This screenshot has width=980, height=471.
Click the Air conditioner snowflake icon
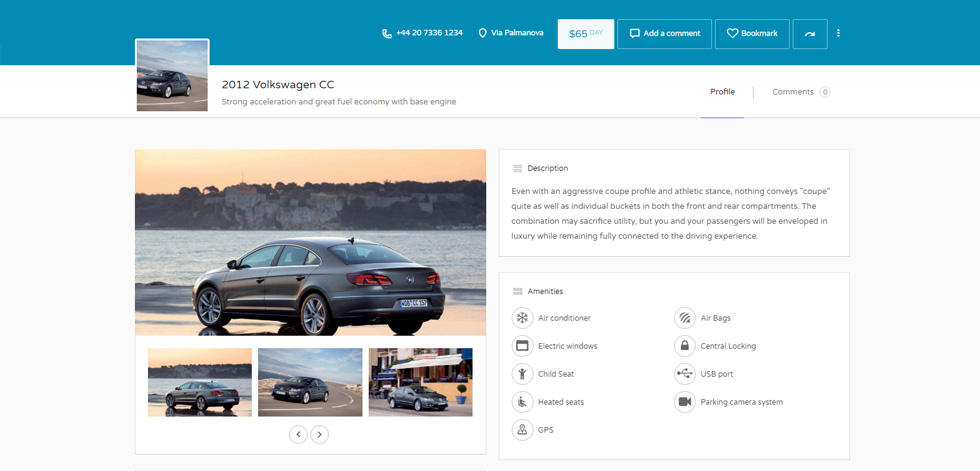pyautogui.click(x=522, y=318)
